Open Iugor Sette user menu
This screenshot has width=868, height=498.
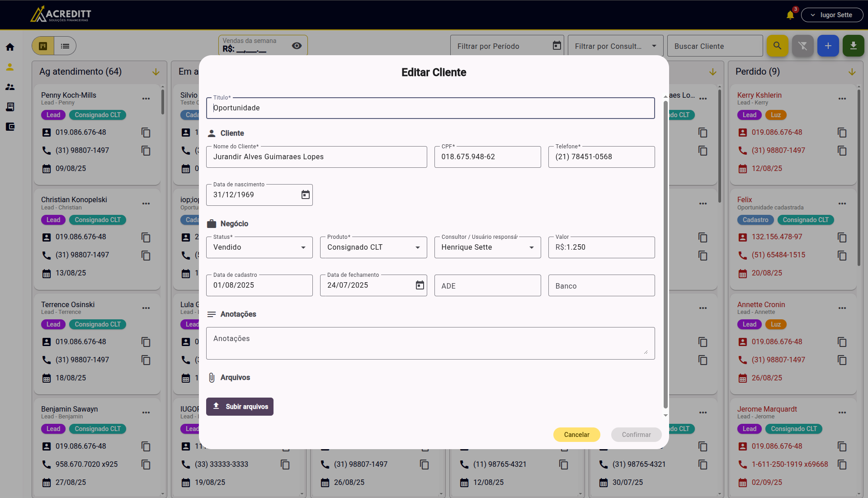tap(832, 15)
